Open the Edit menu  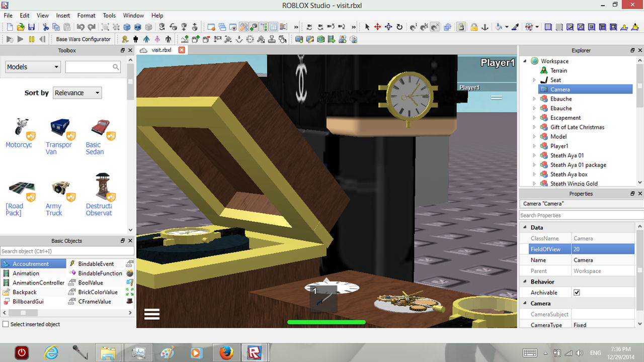[25, 16]
